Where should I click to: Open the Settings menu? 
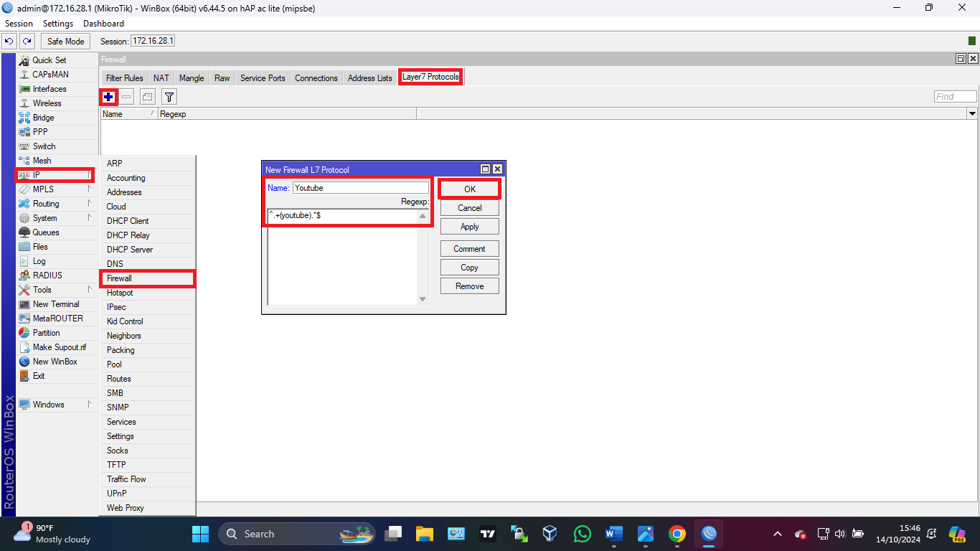(x=58, y=24)
